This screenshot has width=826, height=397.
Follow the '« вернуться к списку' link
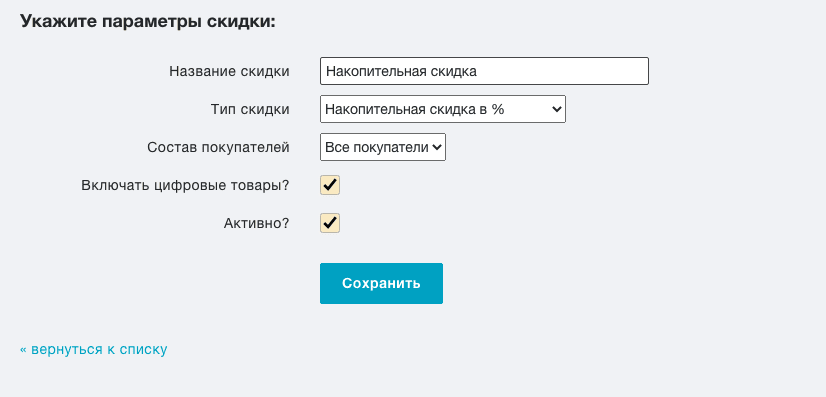[94, 349]
